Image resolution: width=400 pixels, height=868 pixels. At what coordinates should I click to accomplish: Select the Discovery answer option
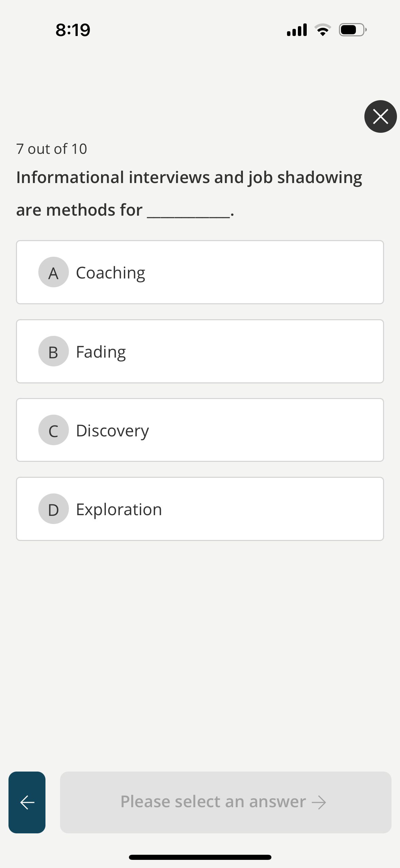[200, 431]
